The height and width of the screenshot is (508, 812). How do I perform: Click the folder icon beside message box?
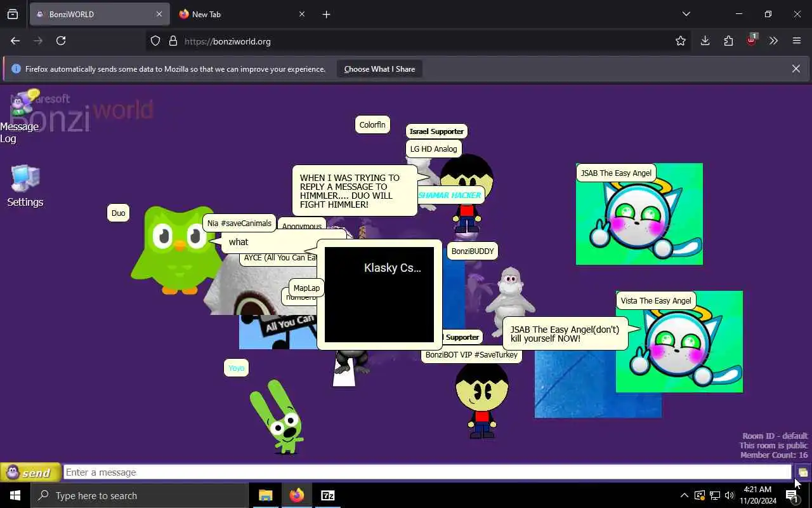[802, 472]
